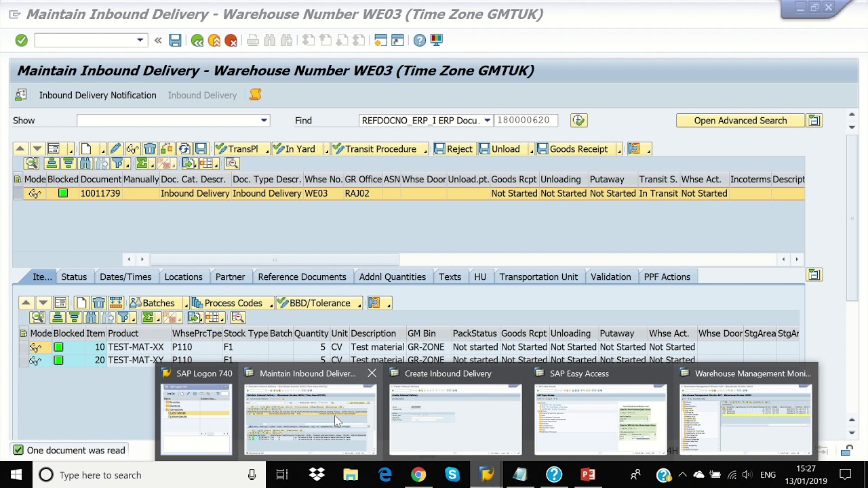Open the Help question-mark icon
The height and width of the screenshot is (488, 868).
[x=420, y=41]
